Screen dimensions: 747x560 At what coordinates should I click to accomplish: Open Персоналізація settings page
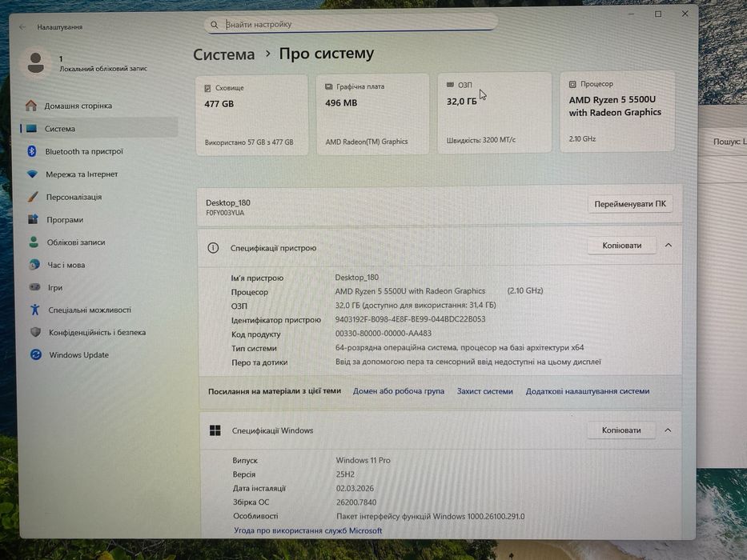[74, 197]
